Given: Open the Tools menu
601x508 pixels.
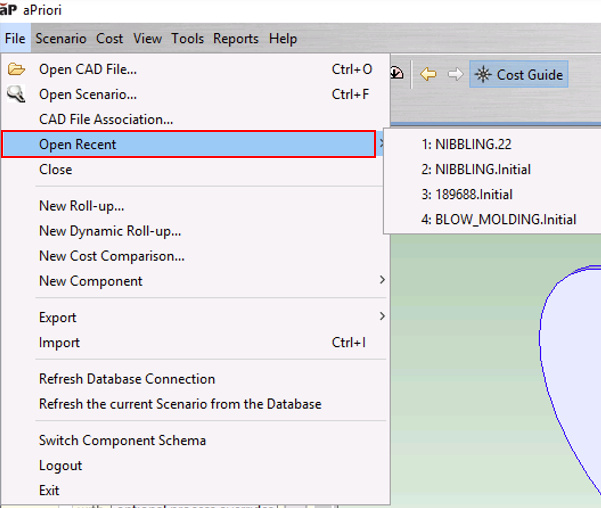Looking at the screenshot, I should tap(187, 38).
